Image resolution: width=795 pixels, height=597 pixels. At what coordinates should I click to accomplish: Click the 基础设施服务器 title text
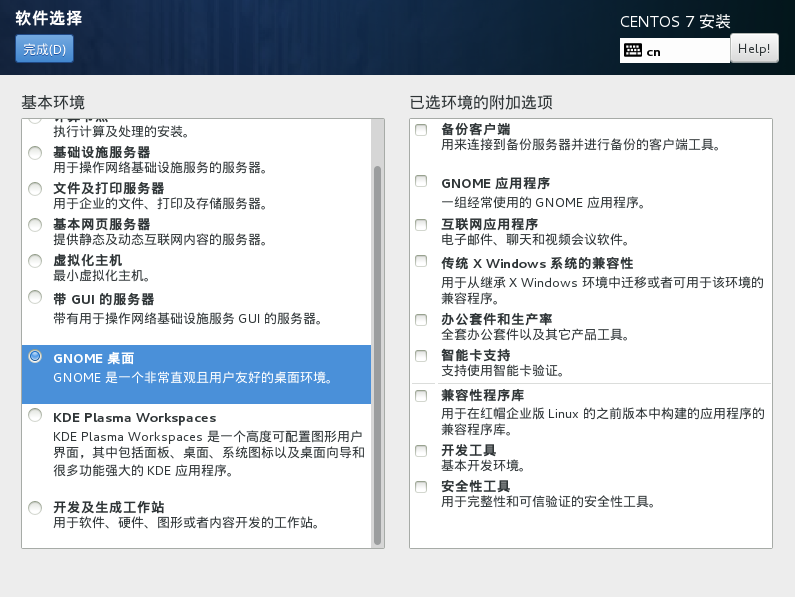(x=102, y=152)
